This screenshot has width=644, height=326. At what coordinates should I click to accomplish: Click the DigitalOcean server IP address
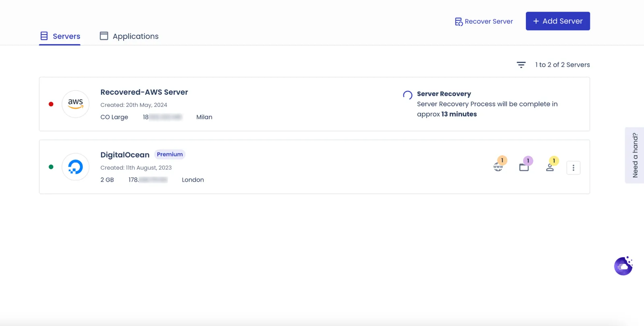coord(148,180)
